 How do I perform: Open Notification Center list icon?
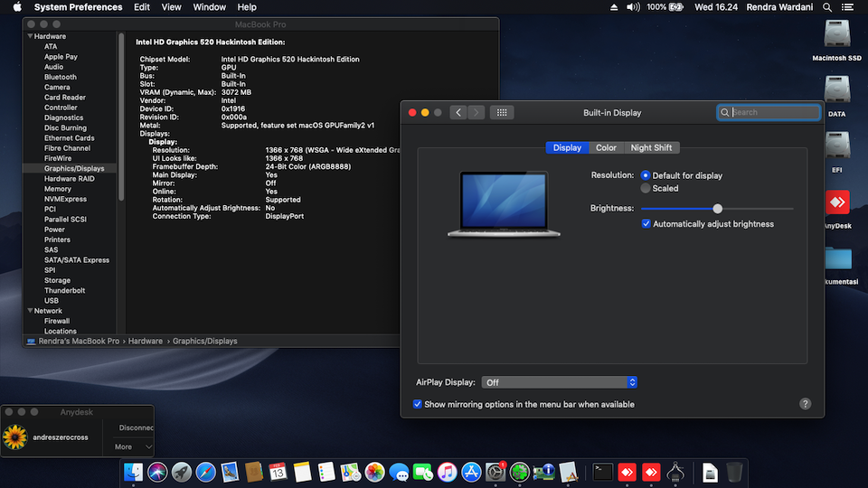[x=847, y=7]
